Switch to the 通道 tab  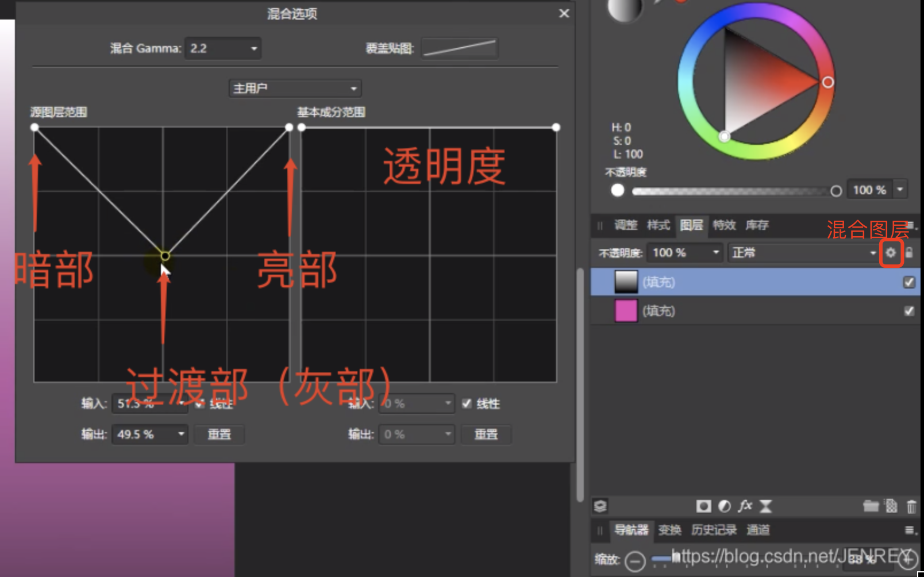point(757,530)
